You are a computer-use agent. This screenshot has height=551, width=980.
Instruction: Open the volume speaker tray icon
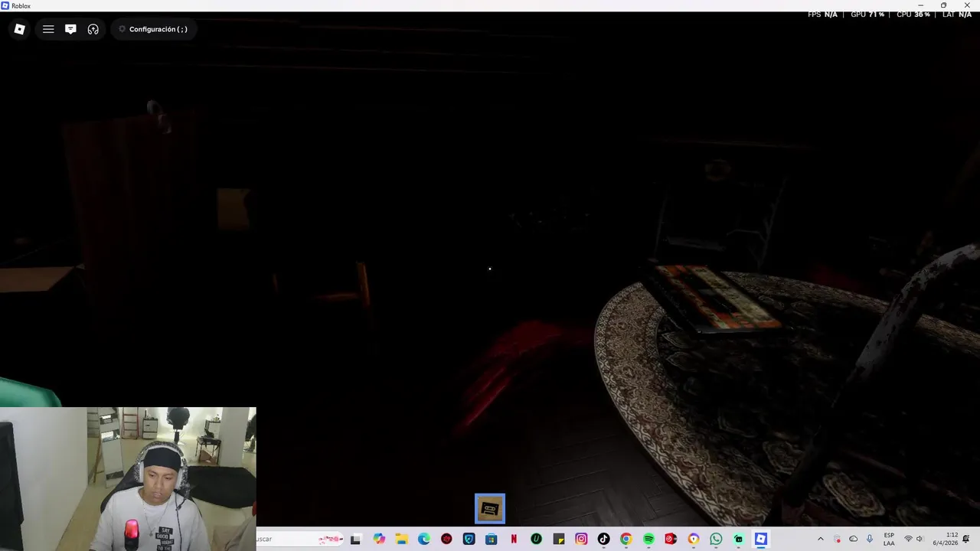[920, 540]
